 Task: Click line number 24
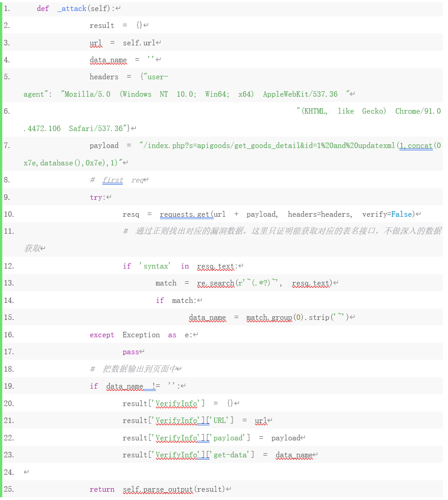[9, 472]
